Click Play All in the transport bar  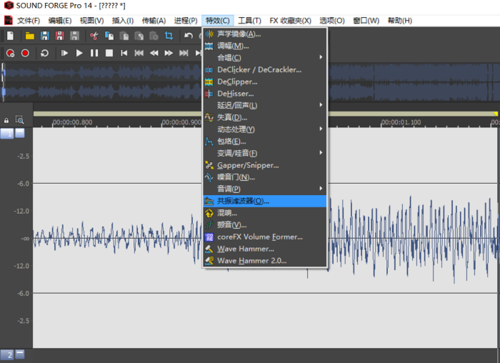[64, 53]
